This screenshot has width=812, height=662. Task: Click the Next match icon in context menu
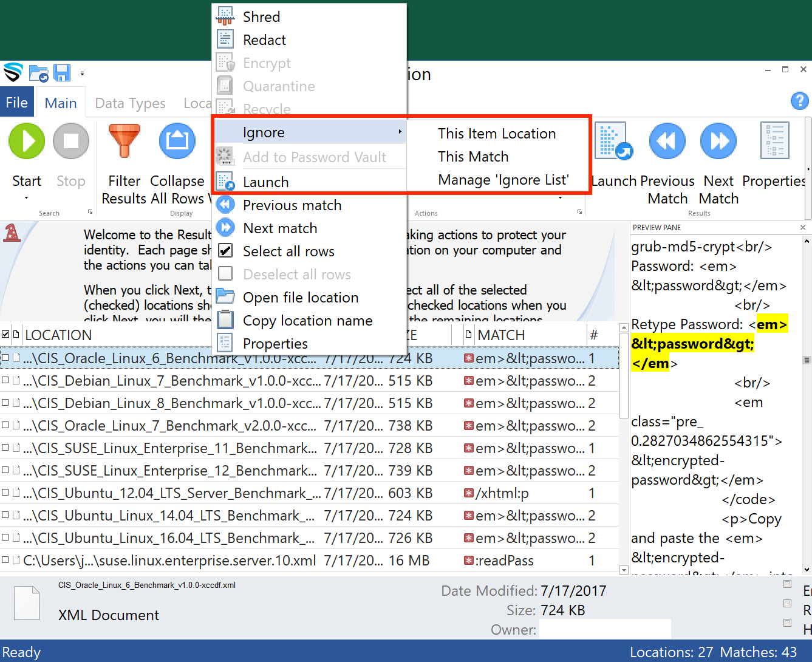click(x=225, y=228)
